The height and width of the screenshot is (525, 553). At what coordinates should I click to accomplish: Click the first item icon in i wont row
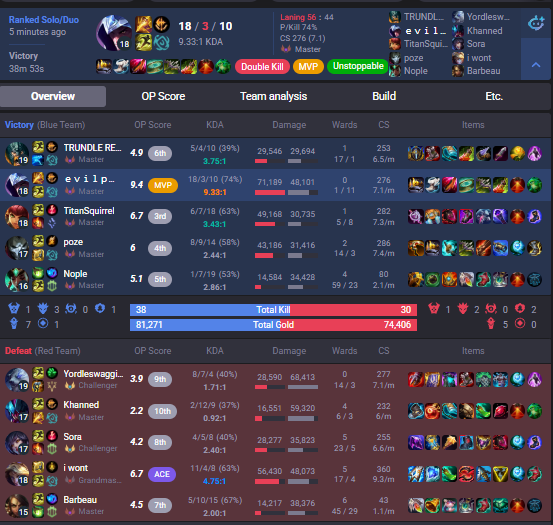pos(415,474)
